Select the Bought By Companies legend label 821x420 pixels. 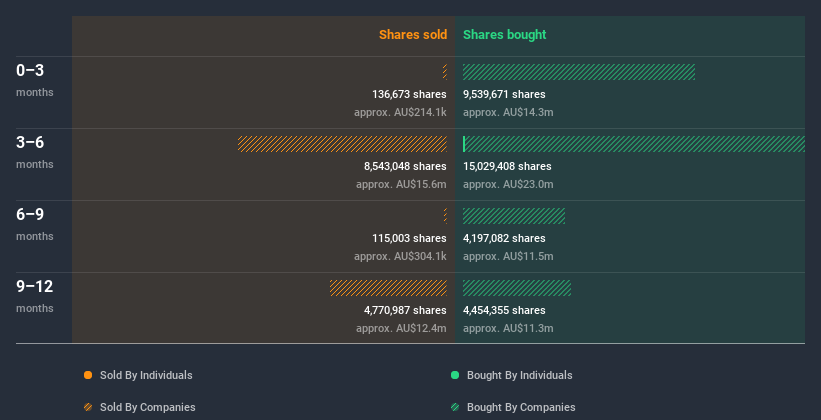point(521,407)
